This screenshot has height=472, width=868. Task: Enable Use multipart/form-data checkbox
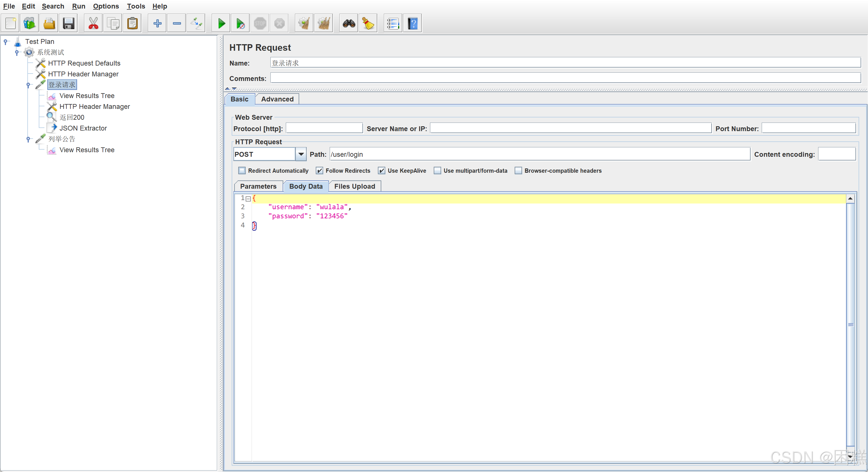(x=437, y=171)
